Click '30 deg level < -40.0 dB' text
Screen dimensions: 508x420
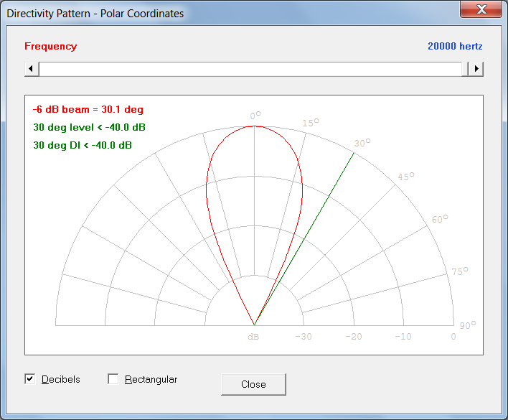(x=89, y=127)
